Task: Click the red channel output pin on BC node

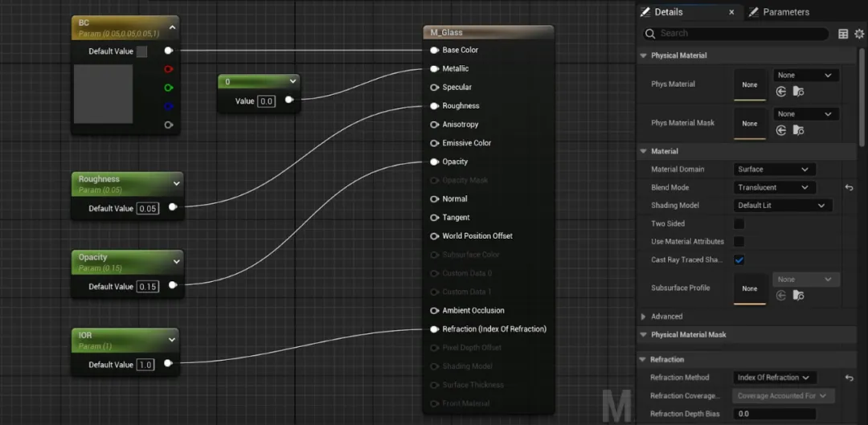Action: pyautogui.click(x=169, y=69)
